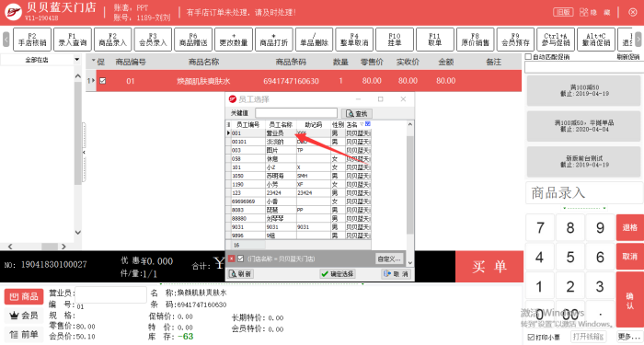Click 自定义... filter button
644x345 pixels.
pyautogui.click(x=388, y=259)
